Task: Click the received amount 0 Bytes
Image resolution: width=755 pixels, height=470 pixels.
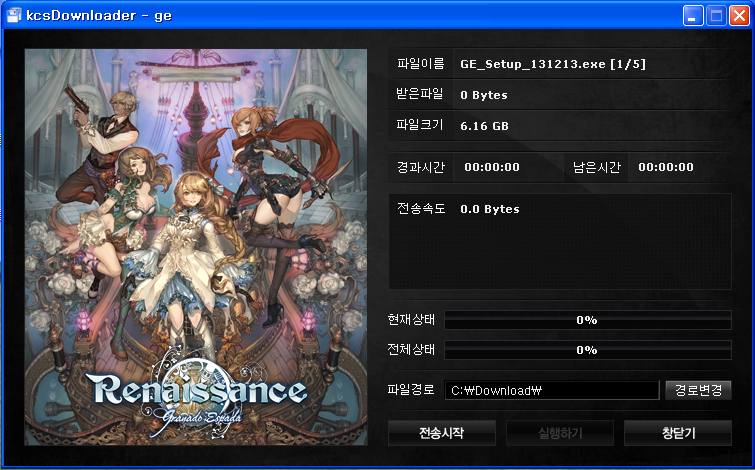Action: 484,95
